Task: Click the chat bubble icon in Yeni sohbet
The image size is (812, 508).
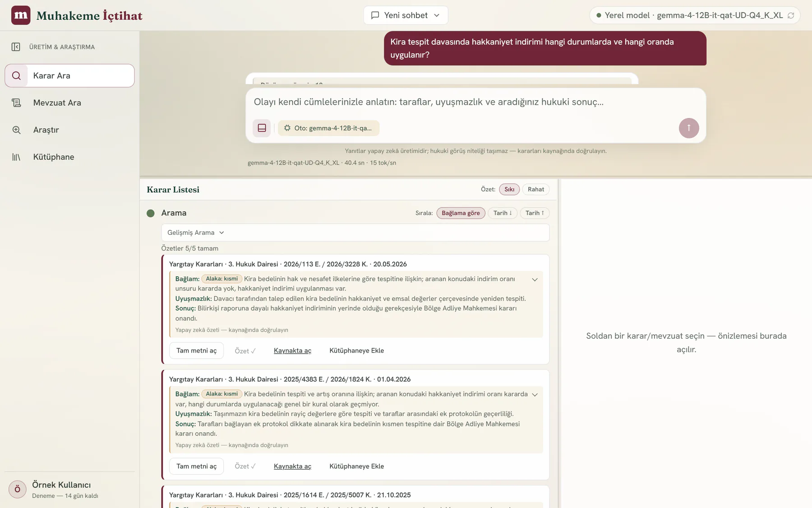Action: tap(375, 15)
